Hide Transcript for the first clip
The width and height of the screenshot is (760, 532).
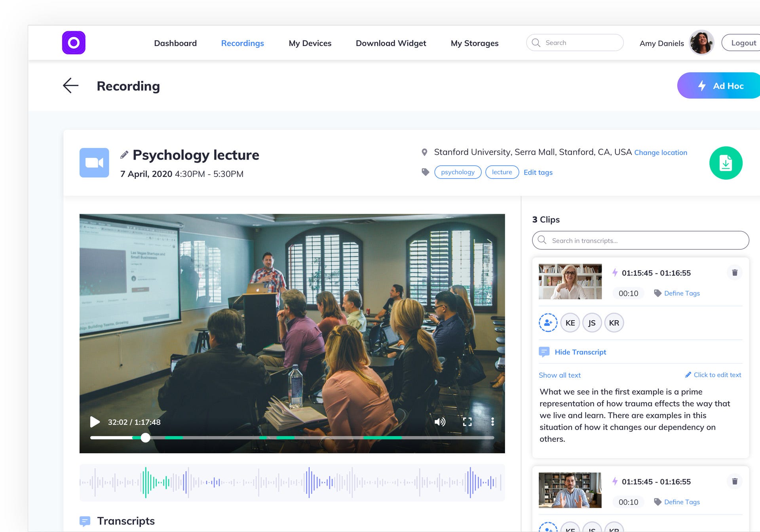pyautogui.click(x=580, y=352)
